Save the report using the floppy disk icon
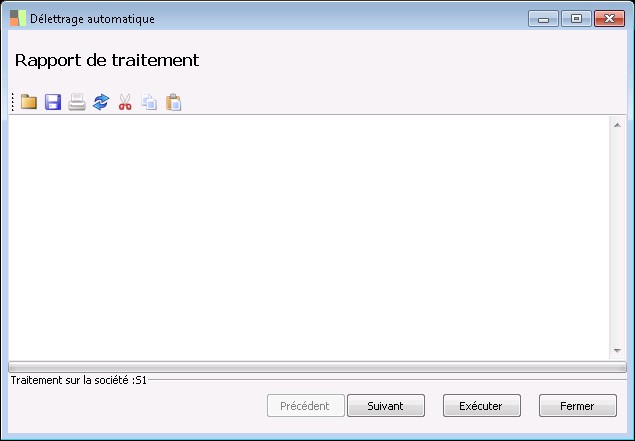This screenshot has height=441, width=635. [53, 102]
